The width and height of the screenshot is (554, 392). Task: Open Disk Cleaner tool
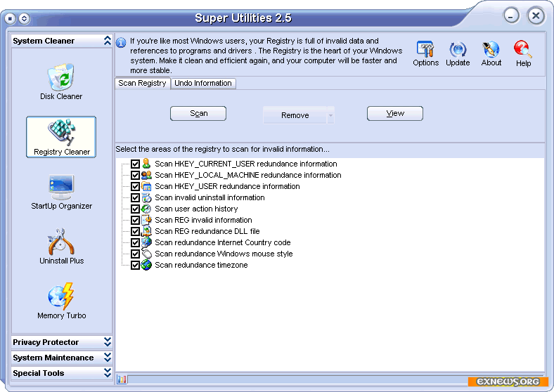pos(61,81)
